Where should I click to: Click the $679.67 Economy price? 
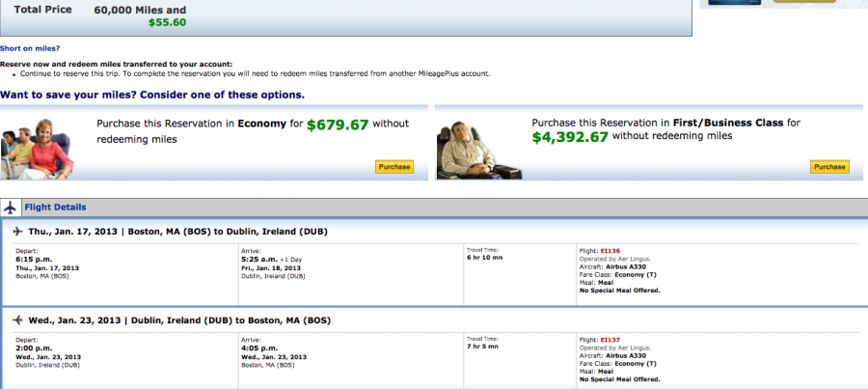[338, 125]
